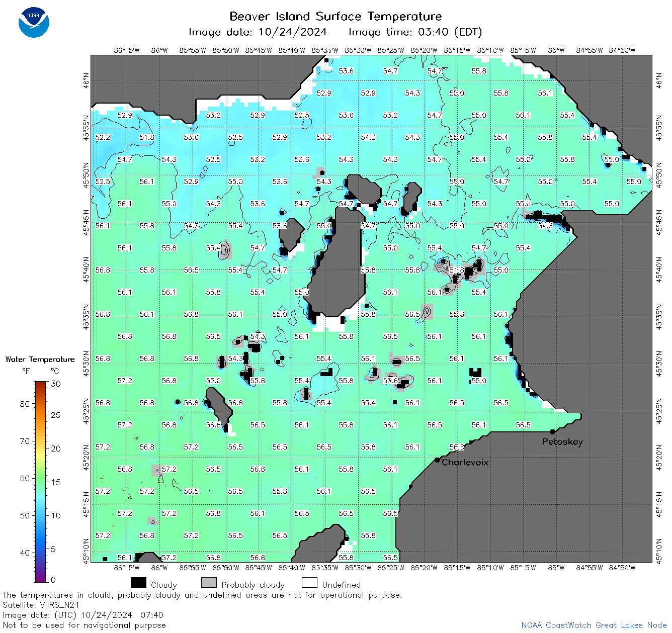
Task: Select the Petoskey city label
Action: coord(562,442)
